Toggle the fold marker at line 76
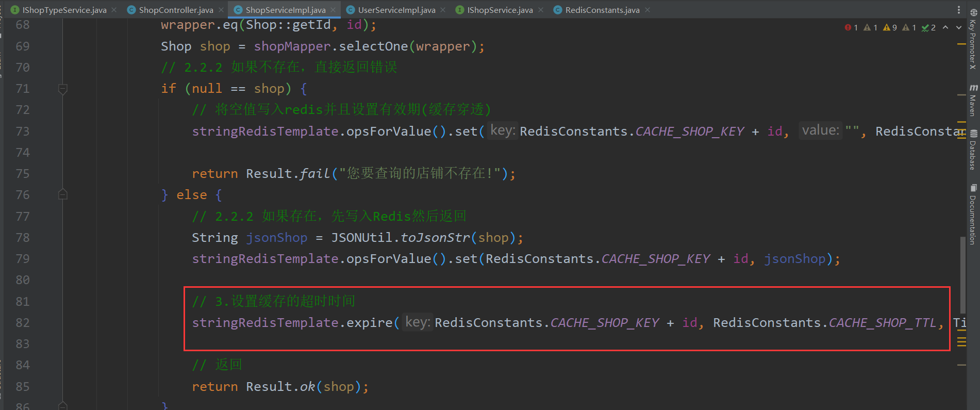Viewport: 980px width, 410px height. [x=63, y=194]
